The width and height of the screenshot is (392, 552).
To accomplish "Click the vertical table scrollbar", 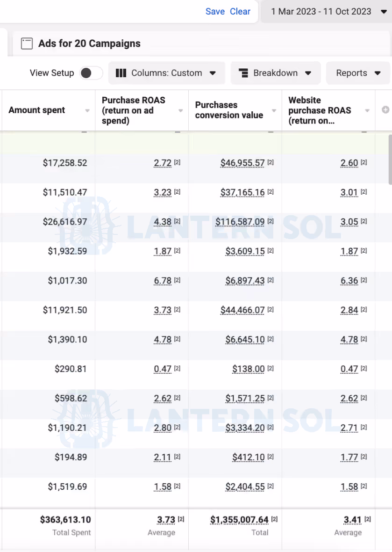I will [x=390, y=159].
